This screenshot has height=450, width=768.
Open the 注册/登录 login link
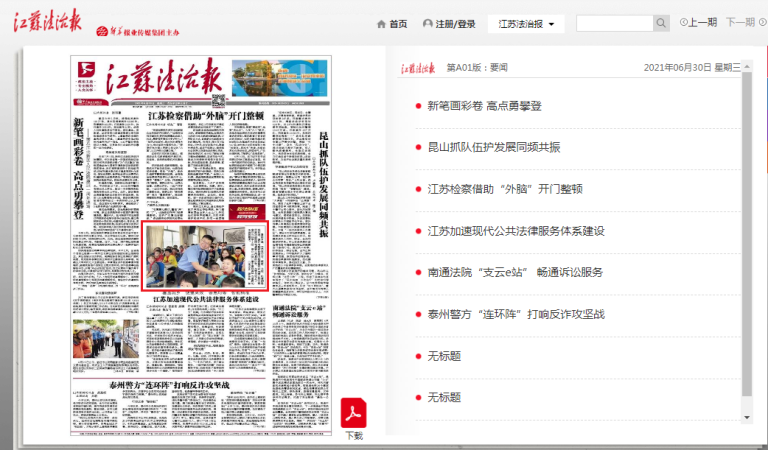pyautogui.click(x=456, y=24)
